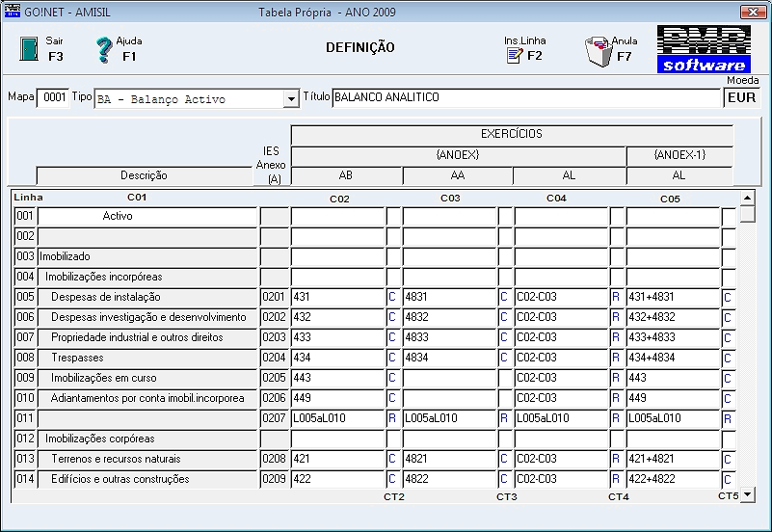Click the EUR Moeda box

point(741,97)
